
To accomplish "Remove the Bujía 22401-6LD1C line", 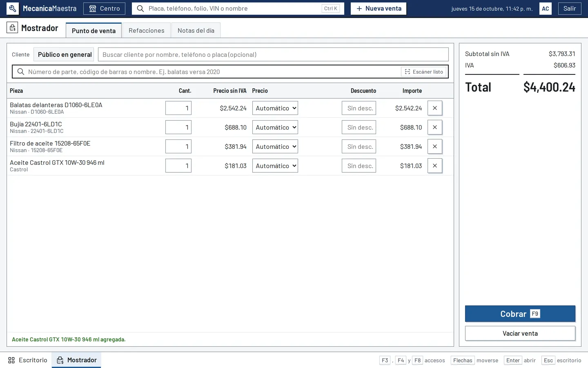I will [435, 127].
